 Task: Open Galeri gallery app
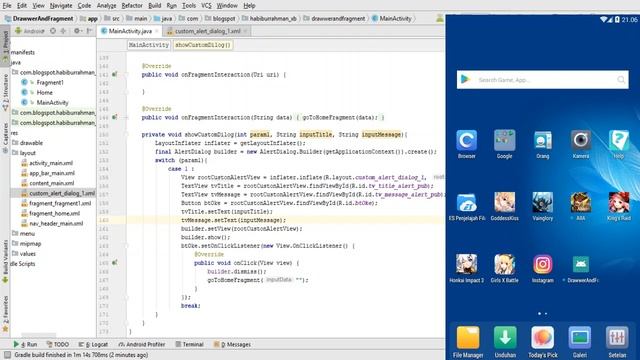click(580, 338)
